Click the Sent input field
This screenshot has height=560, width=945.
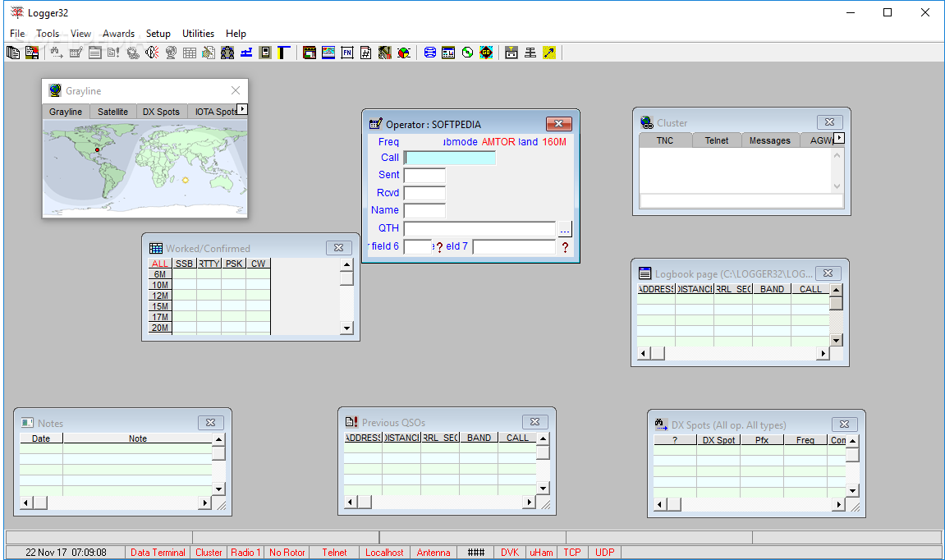pyautogui.click(x=424, y=176)
